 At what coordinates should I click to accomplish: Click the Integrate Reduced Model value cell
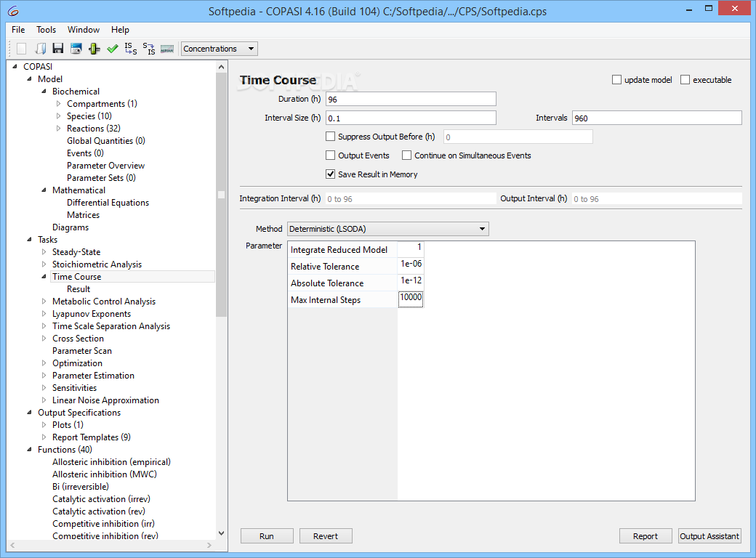coord(411,248)
